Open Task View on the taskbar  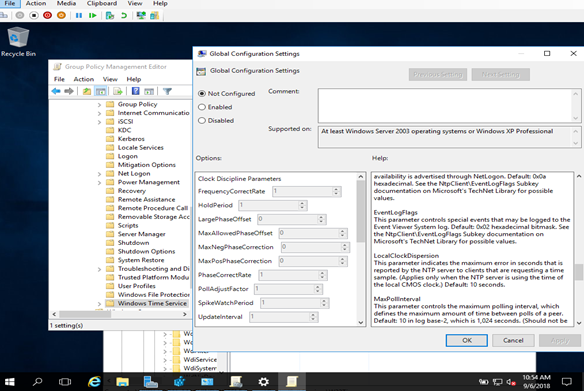(x=65, y=382)
